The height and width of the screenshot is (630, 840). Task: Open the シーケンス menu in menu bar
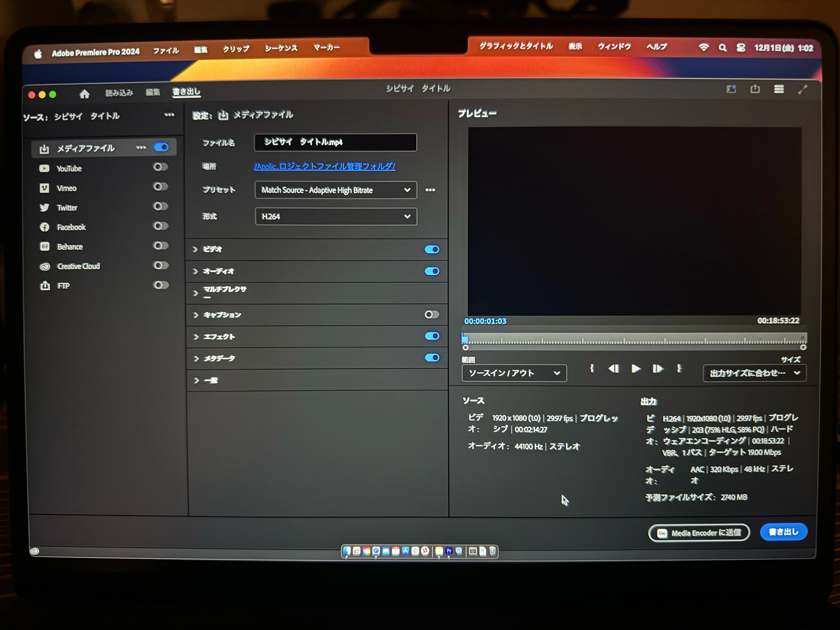pyautogui.click(x=281, y=48)
